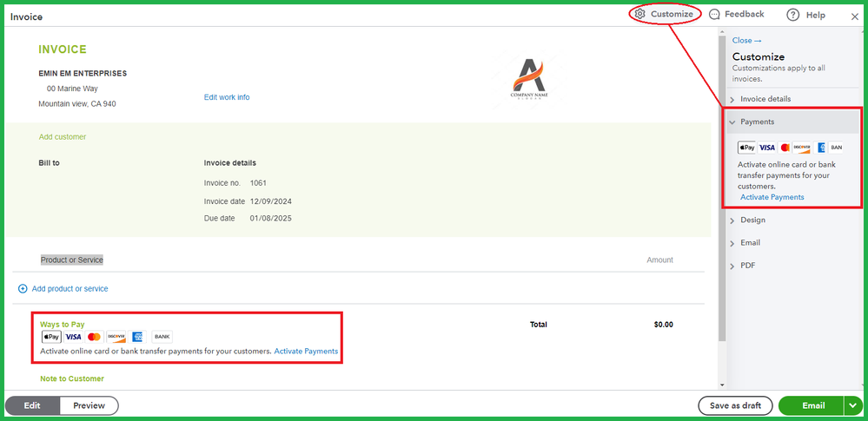Close the invoice window with X
Screen dimensions: 868x421
pyautogui.click(x=855, y=16)
